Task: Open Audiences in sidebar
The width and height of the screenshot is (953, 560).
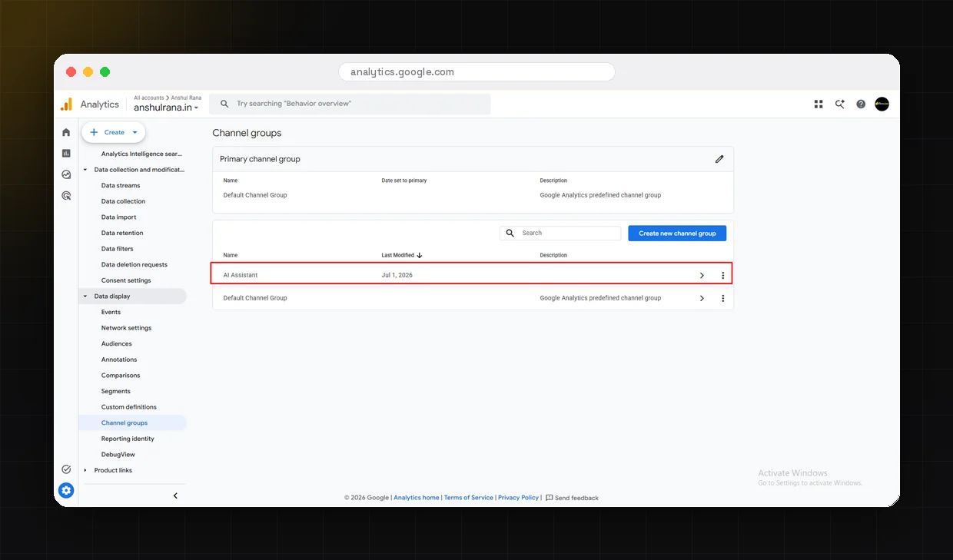Action: tap(116, 344)
